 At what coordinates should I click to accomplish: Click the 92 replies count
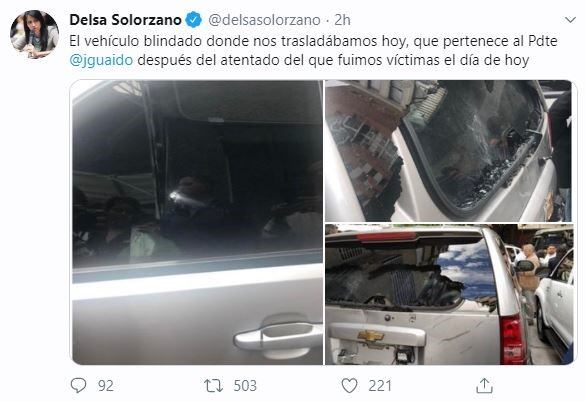(106, 386)
